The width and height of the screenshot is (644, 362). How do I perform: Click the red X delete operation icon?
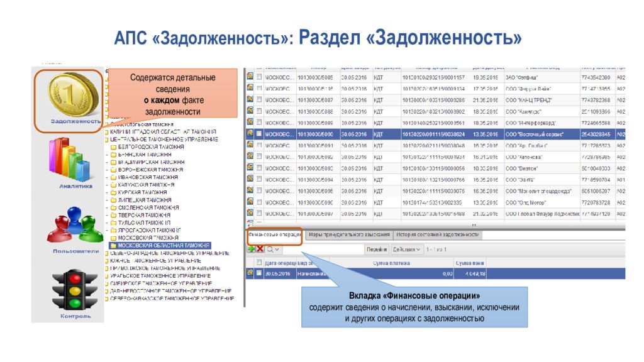pos(260,249)
